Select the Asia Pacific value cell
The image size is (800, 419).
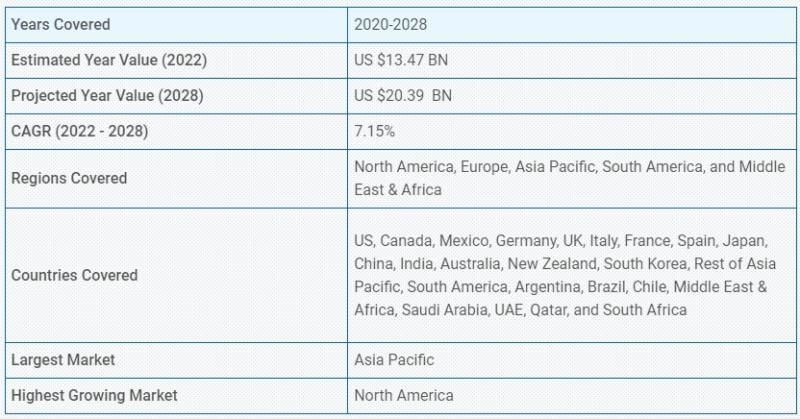pos(571,360)
